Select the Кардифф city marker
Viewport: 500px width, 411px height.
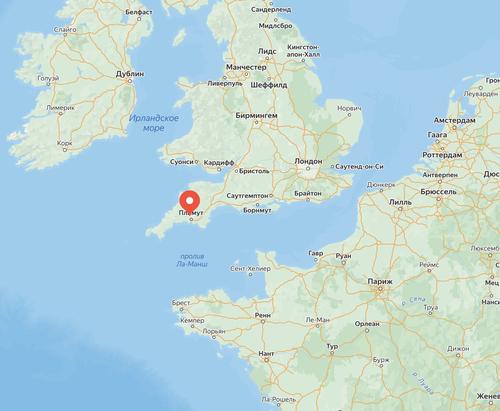pyautogui.click(x=219, y=169)
